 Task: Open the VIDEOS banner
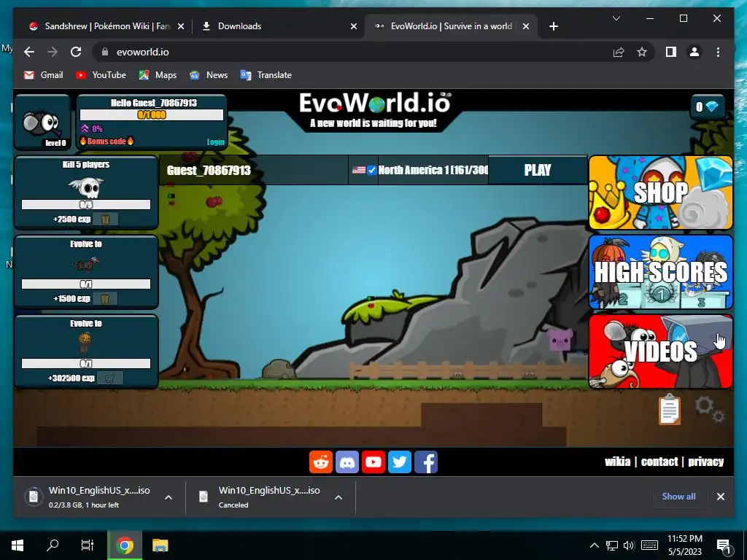[661, 351]
